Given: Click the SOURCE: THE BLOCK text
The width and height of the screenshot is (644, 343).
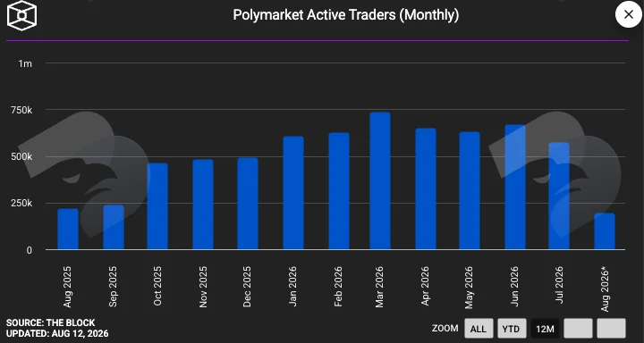Looking at the screenshot, I should coord(50,322).
